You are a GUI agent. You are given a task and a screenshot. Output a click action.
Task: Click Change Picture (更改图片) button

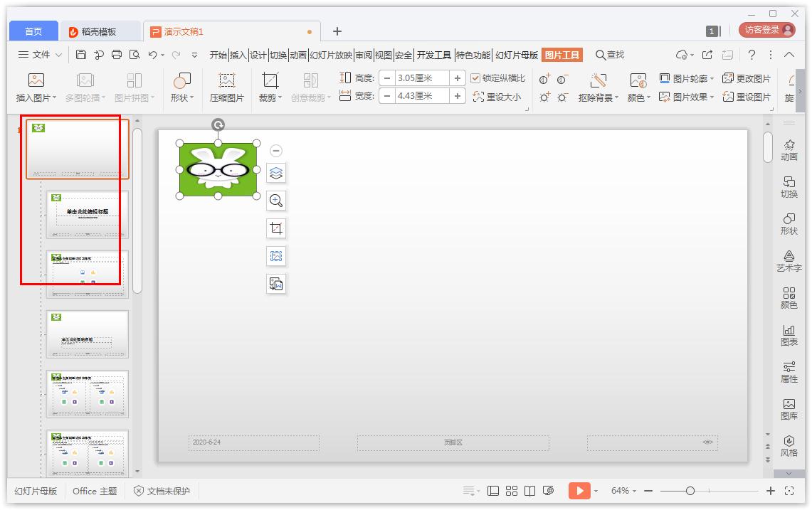(x=747, y=79)
